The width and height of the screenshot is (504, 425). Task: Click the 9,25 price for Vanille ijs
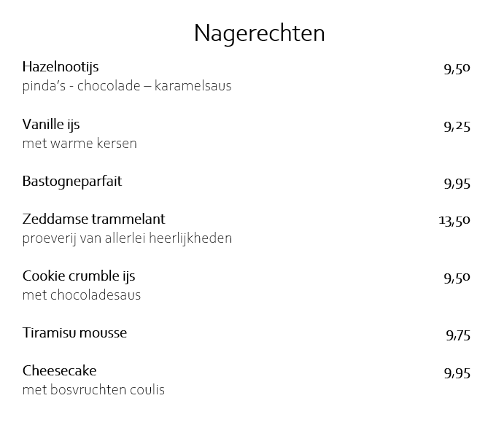point(457,127)
